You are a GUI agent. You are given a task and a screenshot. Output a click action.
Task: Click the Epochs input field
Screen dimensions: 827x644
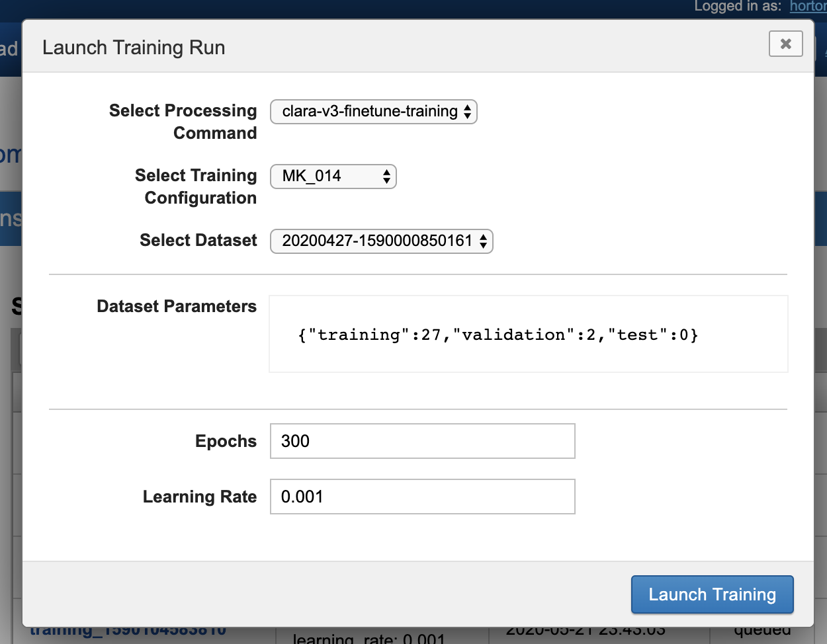pos(422,441)
